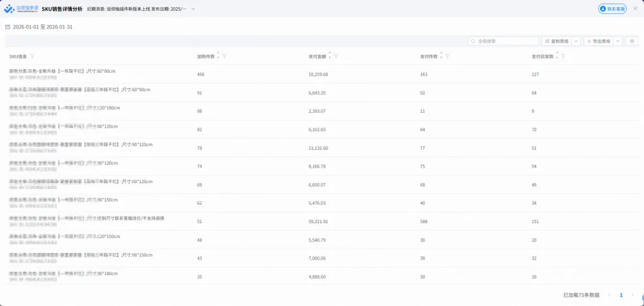Click the 加购件数 value 88
This screenshot has height=306, width=644.
[x=200, y=112]
